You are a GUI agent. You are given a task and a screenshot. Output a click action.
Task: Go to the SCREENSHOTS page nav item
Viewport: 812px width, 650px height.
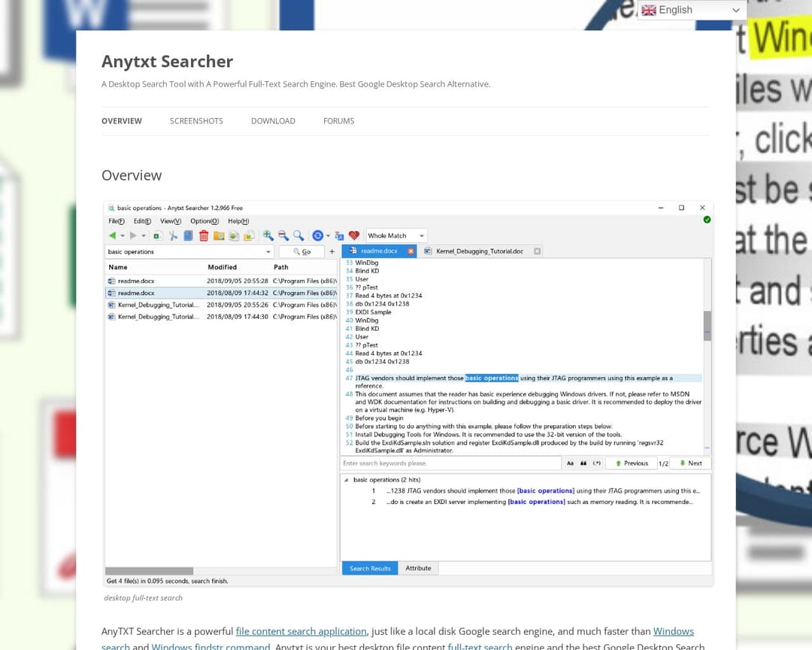pos(196,121)
